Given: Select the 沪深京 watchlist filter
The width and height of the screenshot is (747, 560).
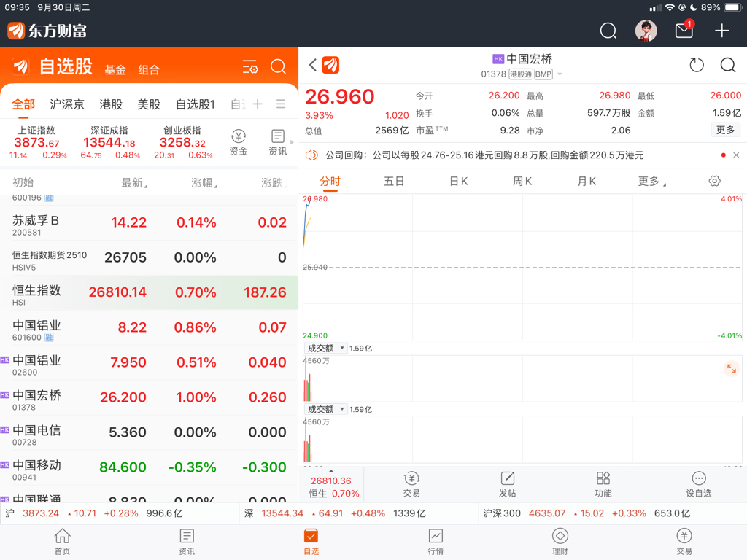Looking at the screenshot, I should [67, 104].
